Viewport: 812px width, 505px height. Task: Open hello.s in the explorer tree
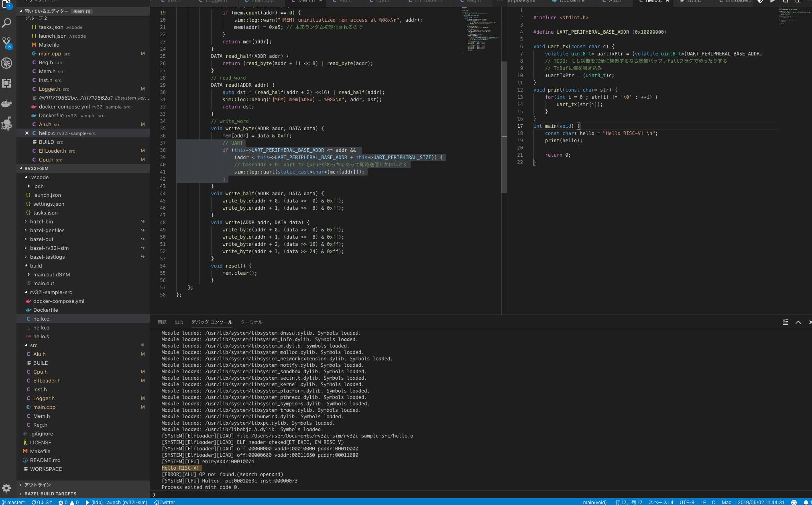point(83,336)
